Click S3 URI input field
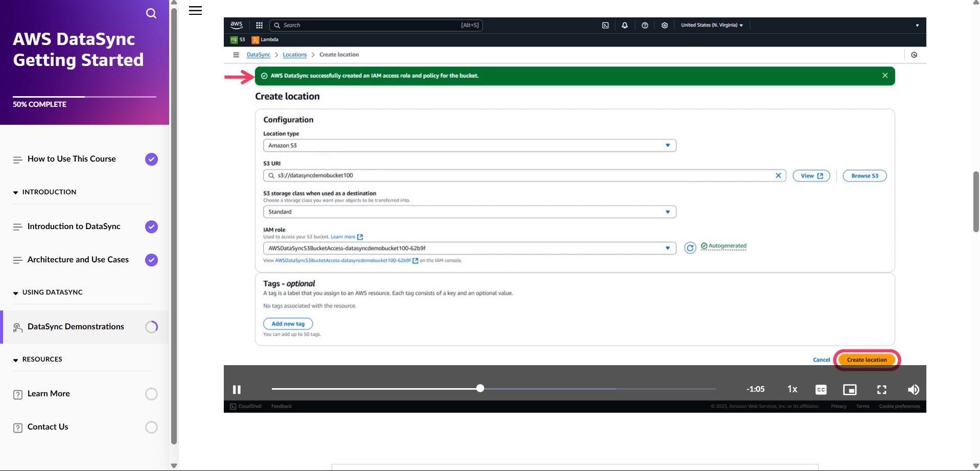The width and height of the screenshot is (980, 471). point(524,175)
